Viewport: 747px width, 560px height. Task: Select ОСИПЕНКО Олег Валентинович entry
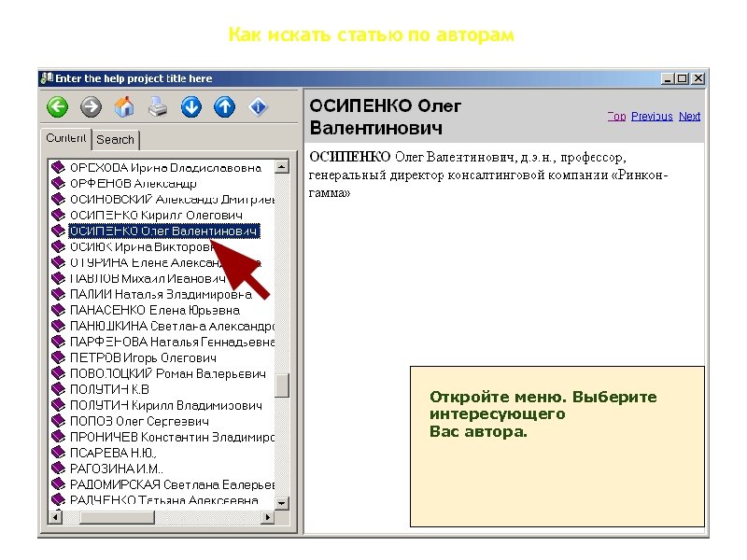[164, 231]
